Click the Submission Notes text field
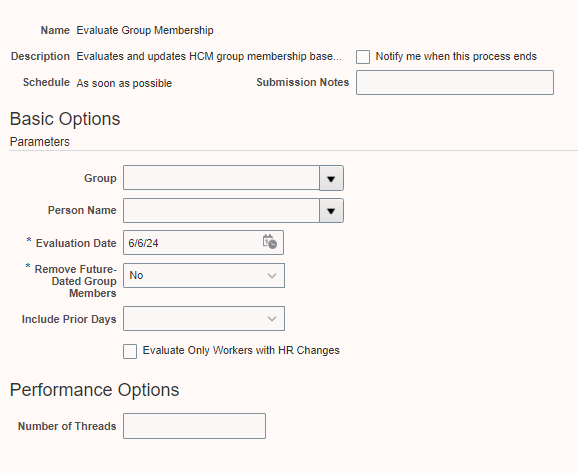The width and height of the screenshot is (578, 473). point(455,83)
